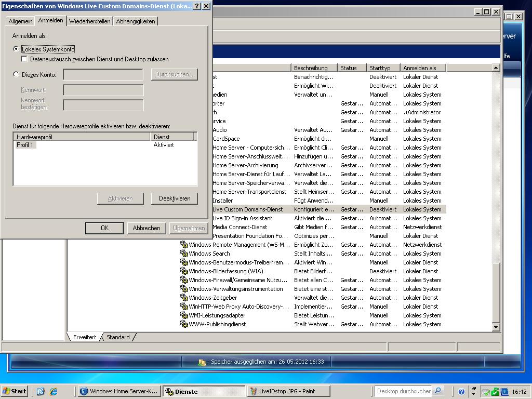Image resolution: width=532 pixels, height=399 pixels.
Task: Select the Home Server-Archivierung service row
Action: [329, 165]
